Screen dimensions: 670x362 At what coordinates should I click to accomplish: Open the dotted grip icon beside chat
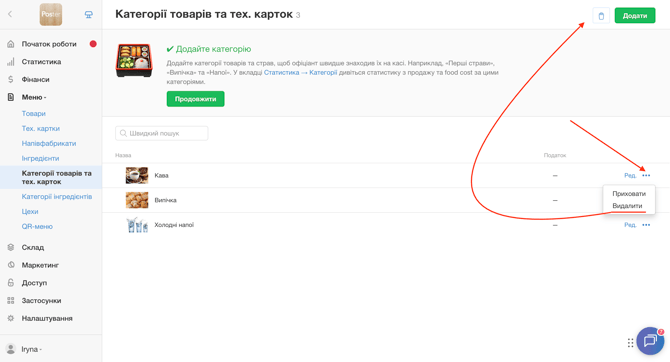coord(630,342)
